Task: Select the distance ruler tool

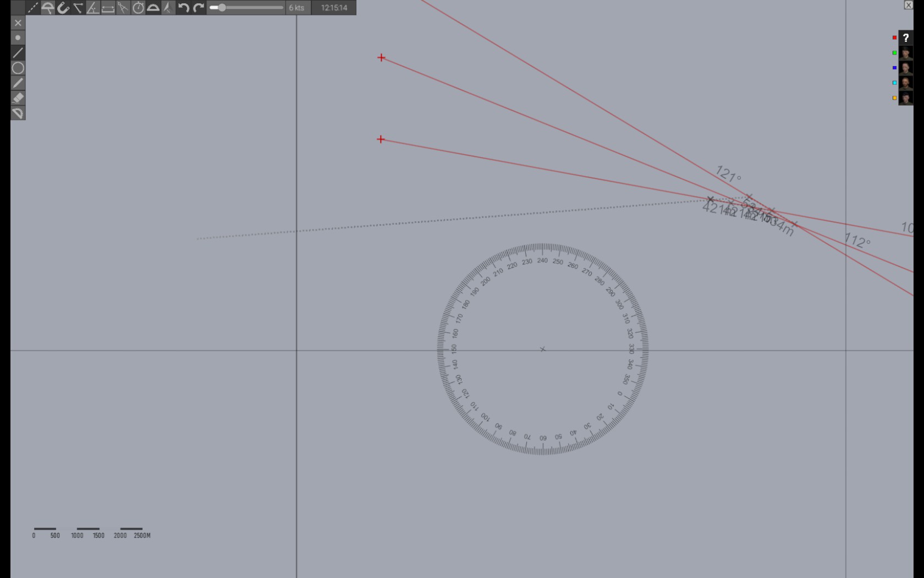Action: click(x=108, y=8)
